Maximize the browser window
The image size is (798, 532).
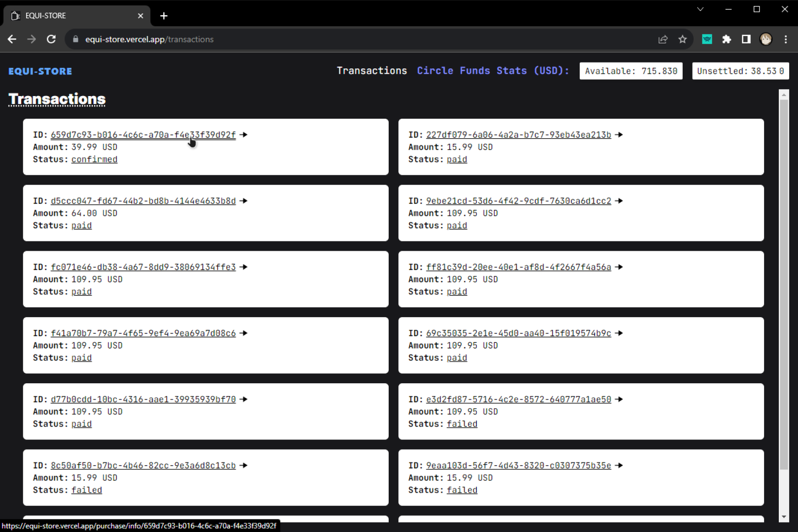[757, 9]
